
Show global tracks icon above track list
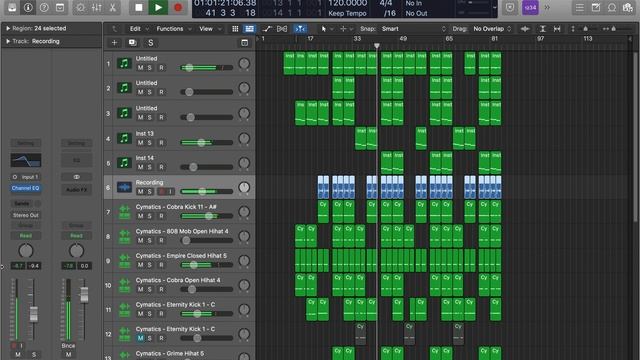(x=244, y=42)
